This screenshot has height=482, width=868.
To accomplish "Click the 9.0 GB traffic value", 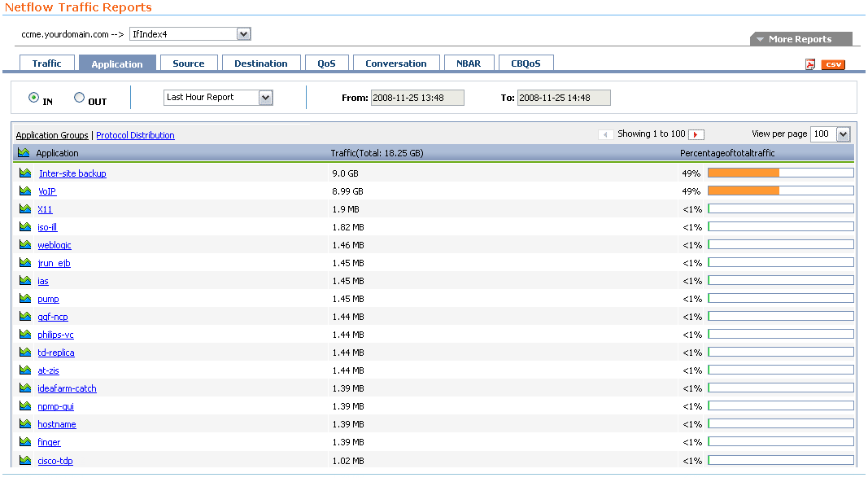I will coord(346,173).
